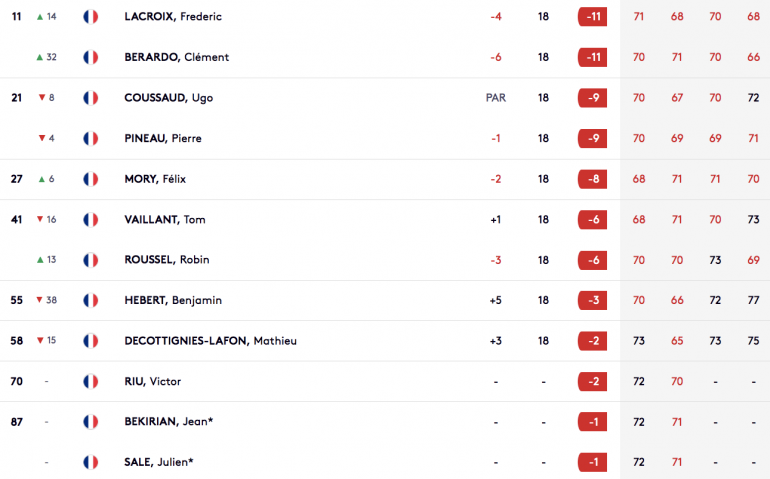Open DECOTTIGNIES-LAFON, Mathieu player details
The image size is (770, 479).
pyautogui.click(x=210, y=341)
